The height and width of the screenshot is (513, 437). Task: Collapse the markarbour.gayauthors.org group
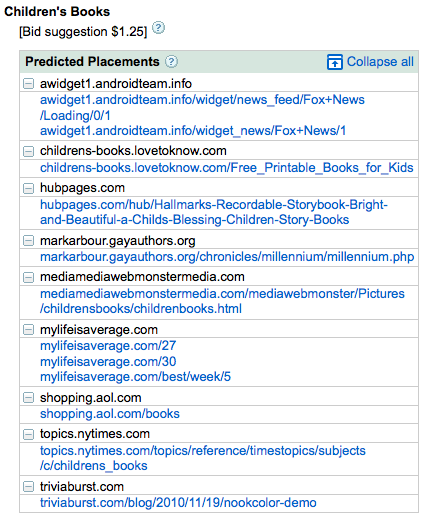point(29,240)
